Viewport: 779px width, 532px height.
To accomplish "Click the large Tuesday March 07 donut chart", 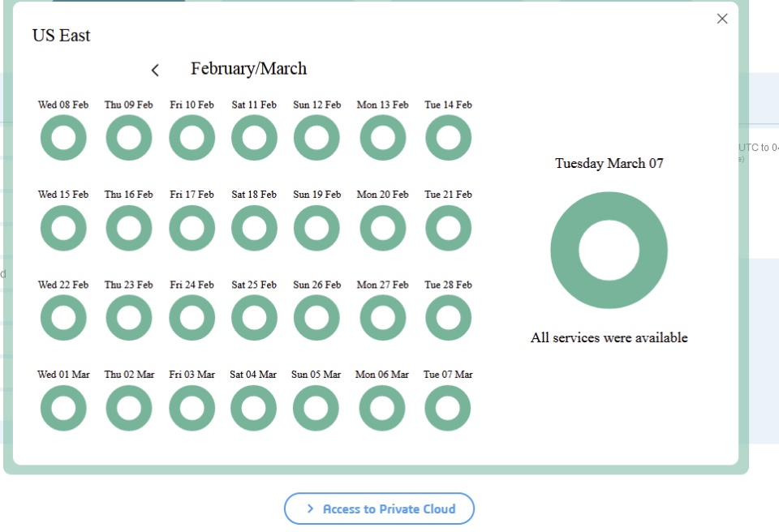I will 609,251.
